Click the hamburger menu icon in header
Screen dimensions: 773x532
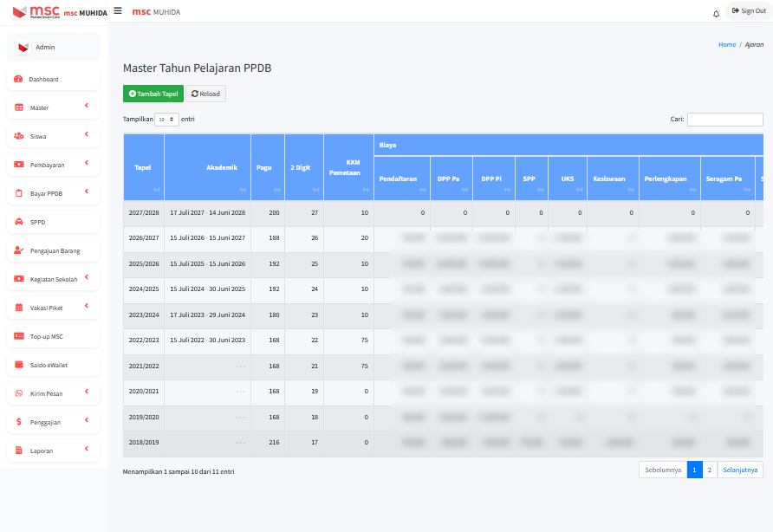(118, 10)
